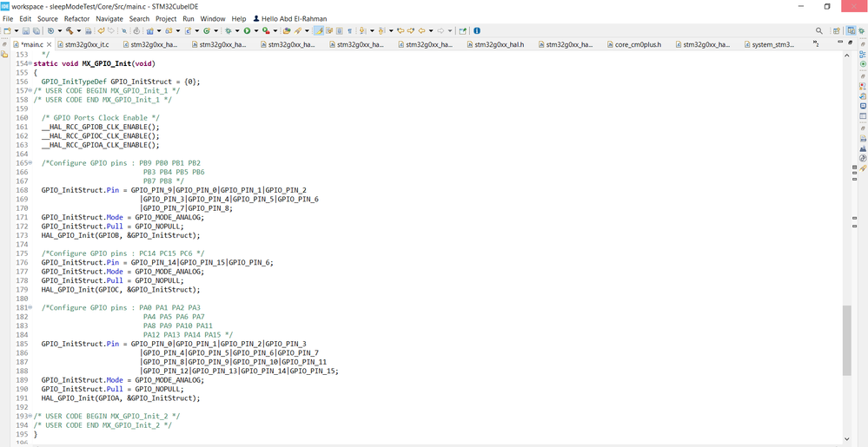Open the Window menu

pos(213,19)
